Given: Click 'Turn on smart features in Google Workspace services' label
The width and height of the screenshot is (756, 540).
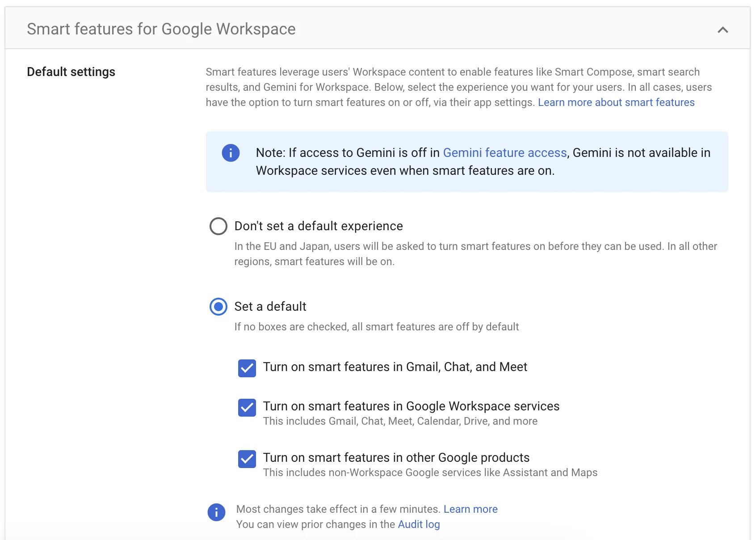Looking at the screenshot, I should pos(411,406).
